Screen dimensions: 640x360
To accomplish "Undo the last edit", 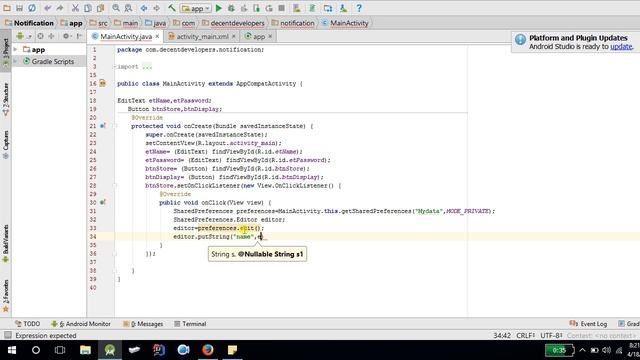I will (x=47, y=8).
